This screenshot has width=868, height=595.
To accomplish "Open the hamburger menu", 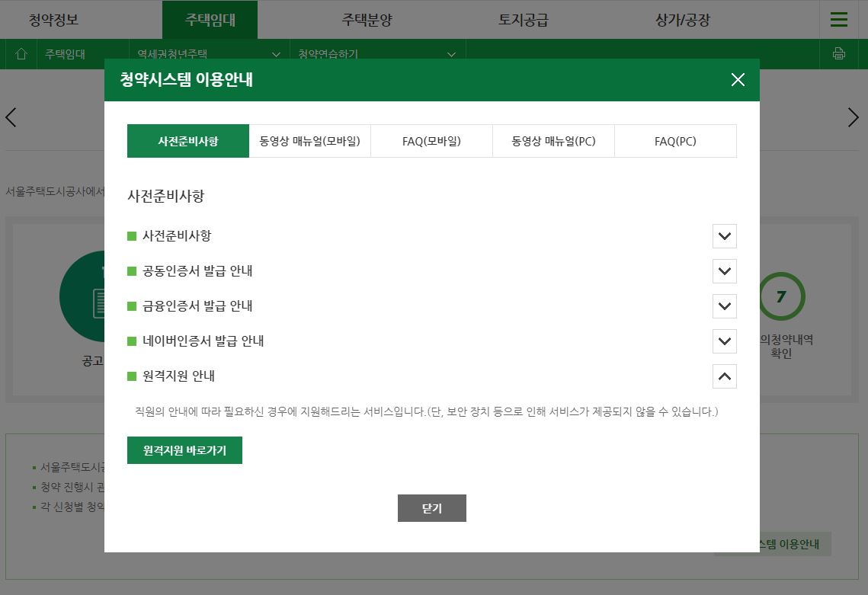I will (x=838, y=19).
